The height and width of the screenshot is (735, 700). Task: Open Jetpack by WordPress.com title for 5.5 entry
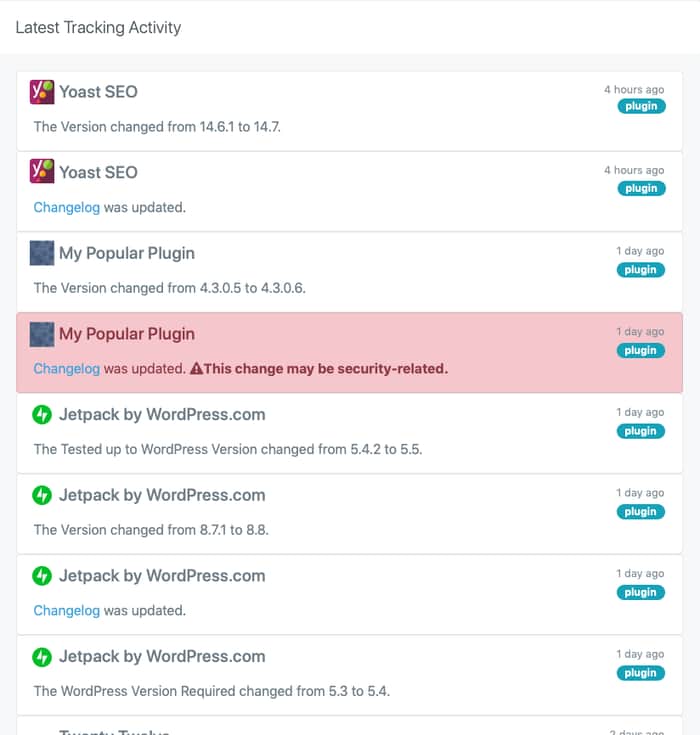click(x=162, y=415)
